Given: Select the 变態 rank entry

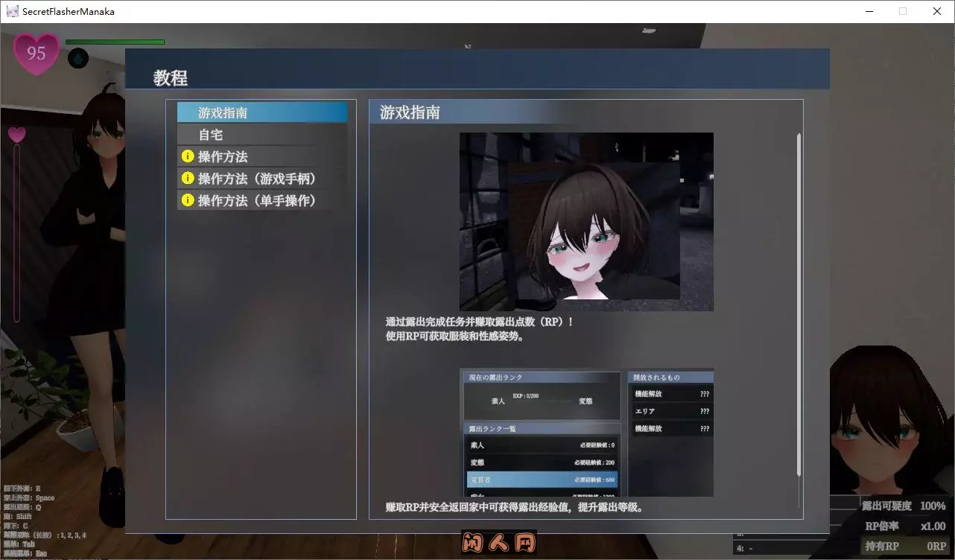Looking at the screenshot, I should click(x=541, y=462).
